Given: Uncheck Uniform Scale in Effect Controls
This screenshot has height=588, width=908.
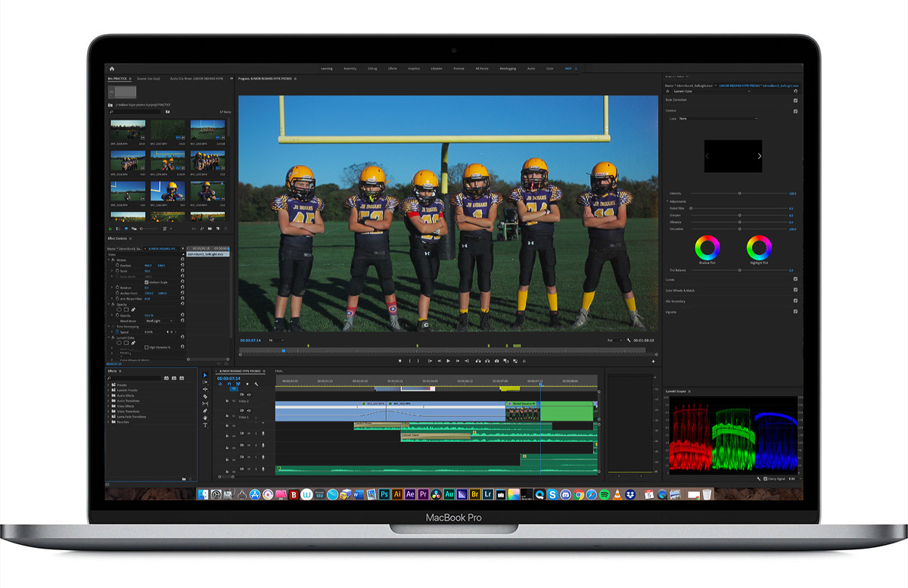Looking at the screenshot, I should tap(146, 282).
